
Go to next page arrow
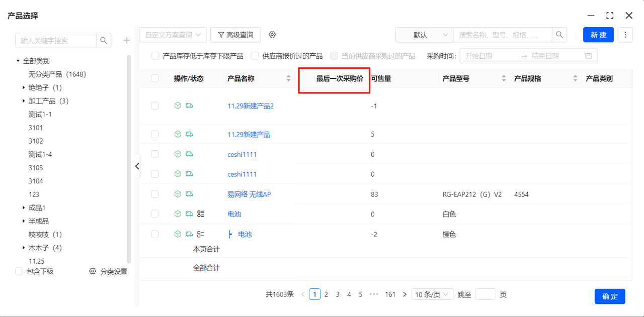click(405, 294)
